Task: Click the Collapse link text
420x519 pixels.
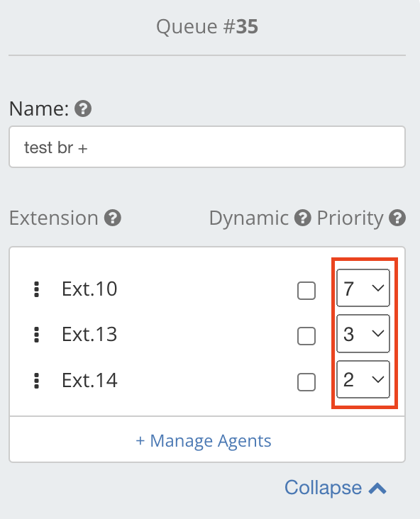Action: coord(324,488)
